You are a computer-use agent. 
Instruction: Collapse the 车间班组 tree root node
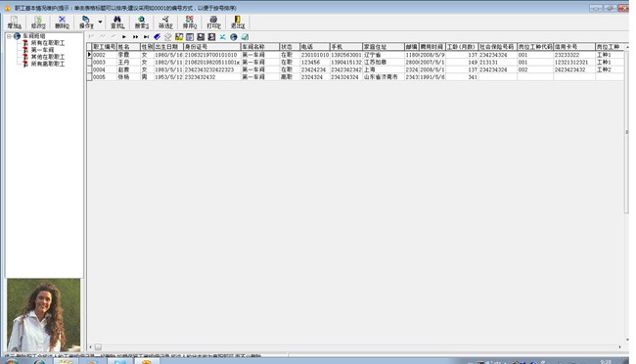pyautogui.click(x=9, y=36)
